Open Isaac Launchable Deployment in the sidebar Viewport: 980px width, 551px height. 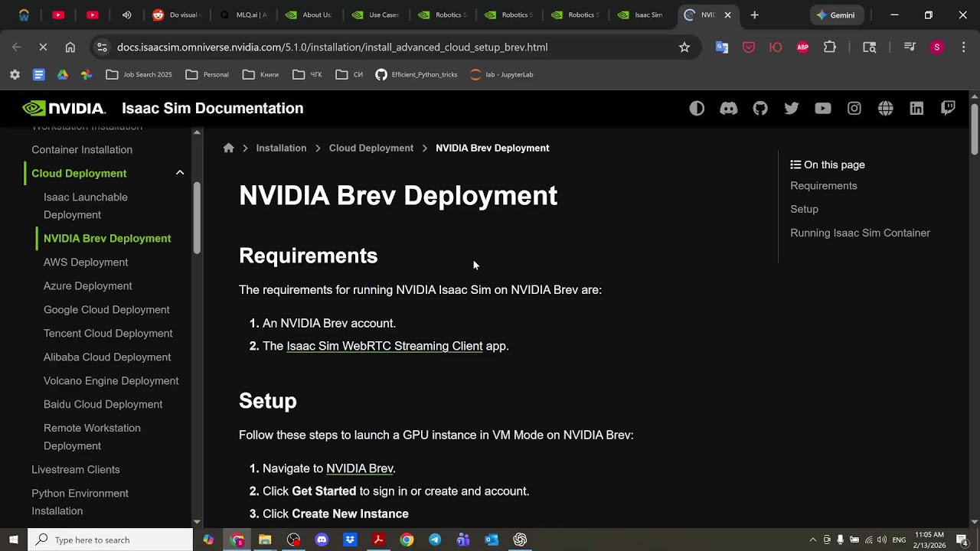(86, 206)
